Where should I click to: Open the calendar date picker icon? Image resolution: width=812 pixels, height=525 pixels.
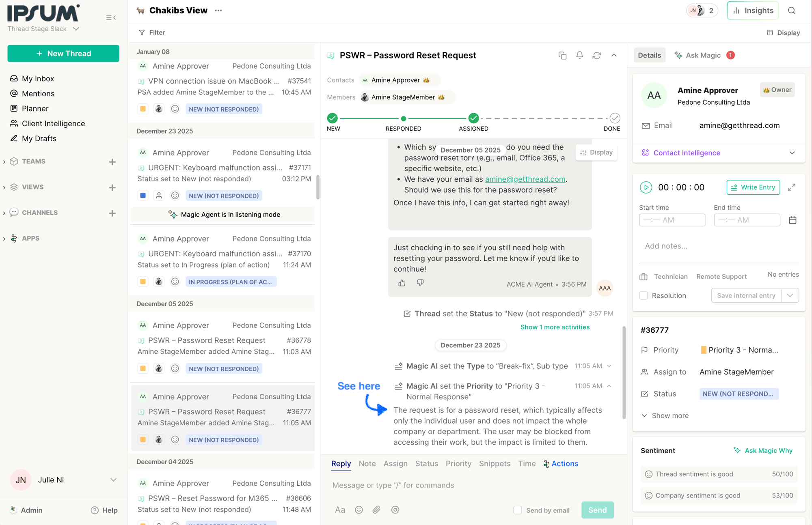click(x=793, y=220)
